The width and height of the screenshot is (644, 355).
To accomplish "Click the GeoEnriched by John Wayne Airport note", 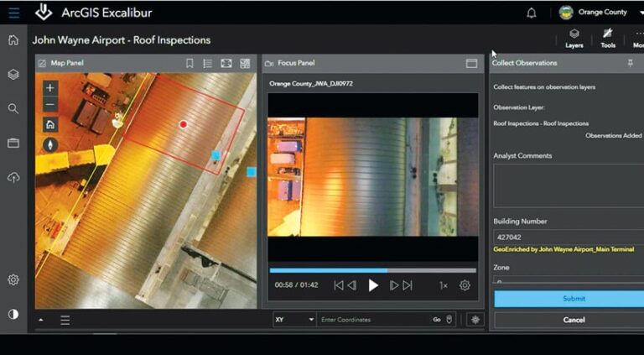I will pos(563,249).
